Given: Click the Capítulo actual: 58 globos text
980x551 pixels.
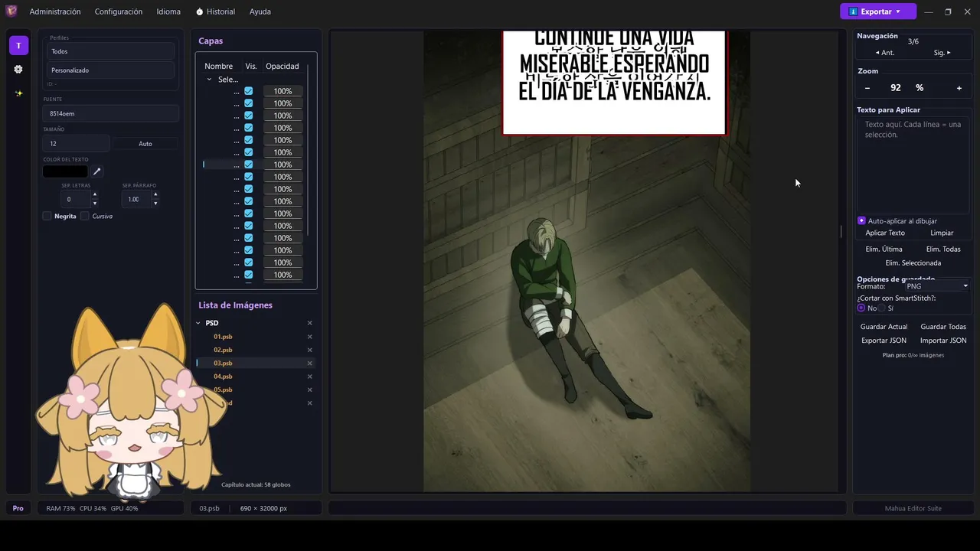Looking at the screenshot, I should [x=256, y=484].
